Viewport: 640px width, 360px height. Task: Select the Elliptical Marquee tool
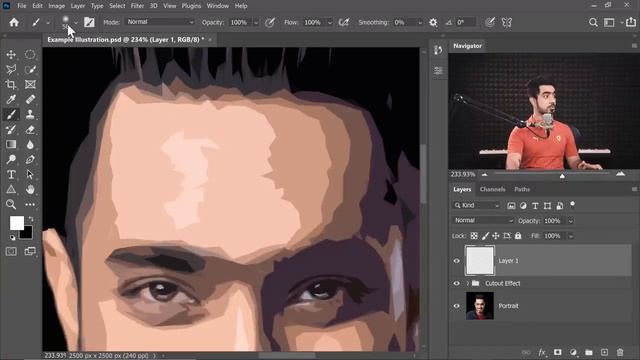(30, 54)
